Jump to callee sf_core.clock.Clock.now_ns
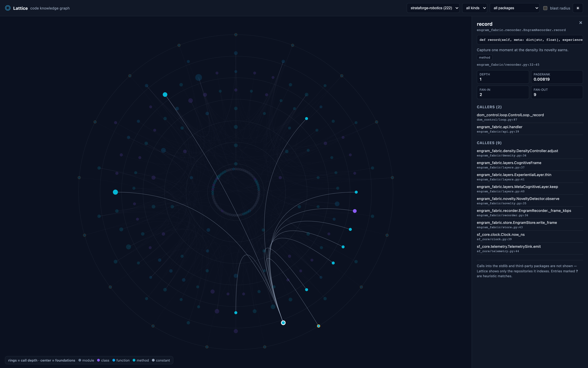The width and height of the screenshot is (588, 368). (530, 236)
